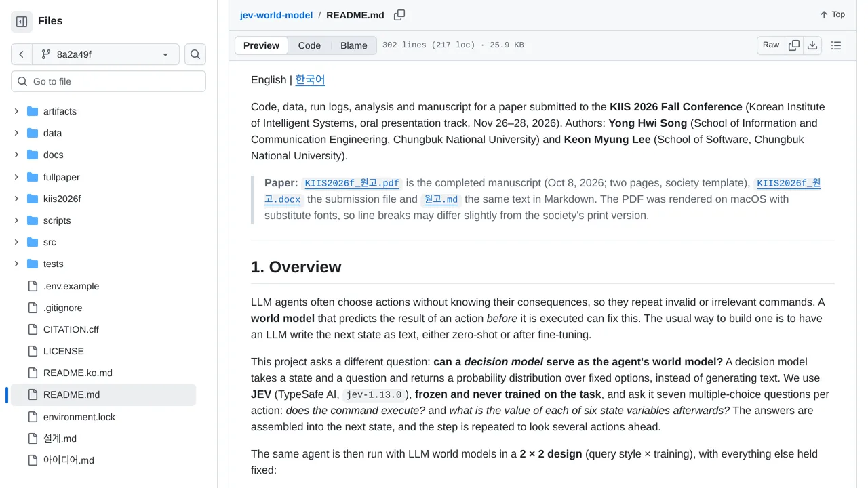
Task: Open the 아이디어.md file
Action: click(x=68, y=460)
